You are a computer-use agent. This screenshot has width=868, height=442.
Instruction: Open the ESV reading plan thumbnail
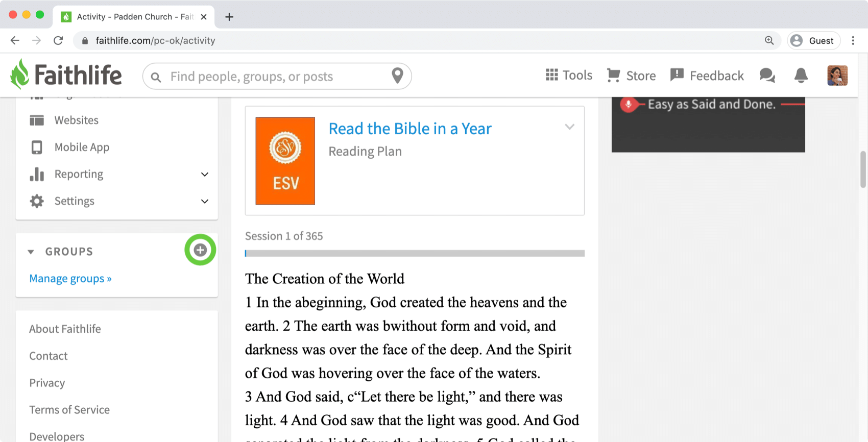(285, 161)
